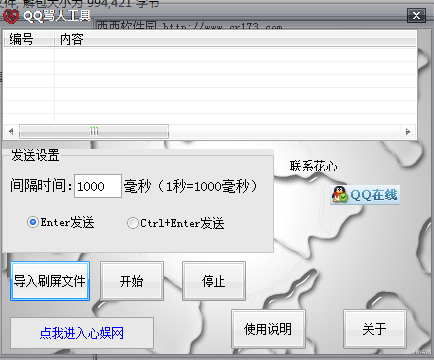This screenshot has width=434, height=360.
Task: Click the QQ骂人工具 title bar logo
Action: click(x=11, y=16)
